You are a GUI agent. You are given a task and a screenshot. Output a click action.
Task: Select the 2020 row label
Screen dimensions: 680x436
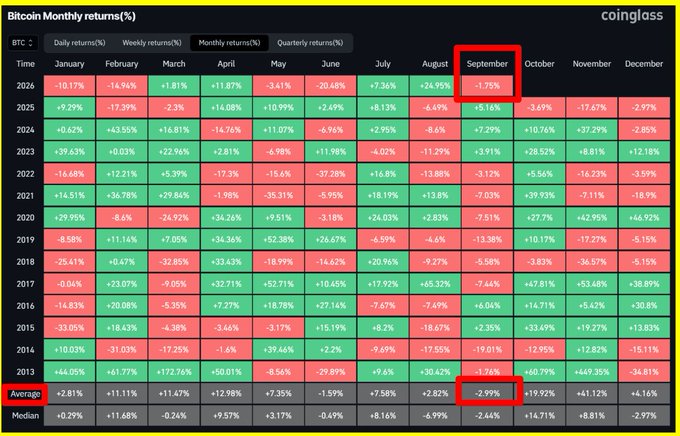click(x=25, y=218)
